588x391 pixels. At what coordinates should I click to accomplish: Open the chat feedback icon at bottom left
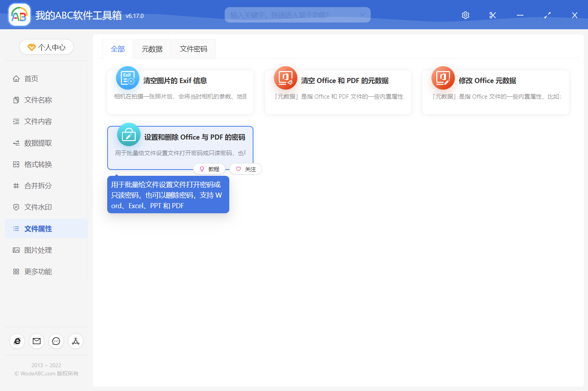pos(56,341)
